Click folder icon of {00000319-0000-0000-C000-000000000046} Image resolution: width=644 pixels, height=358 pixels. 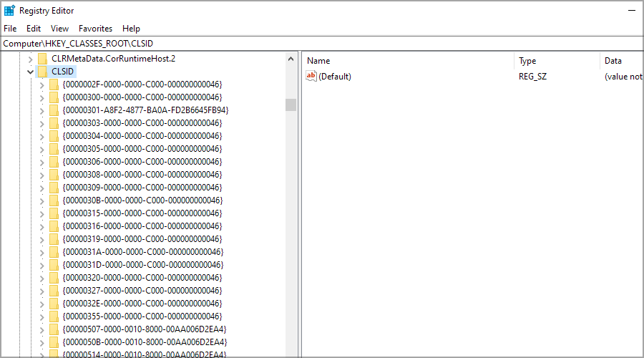pyautogui.click(x=54, y=239)
